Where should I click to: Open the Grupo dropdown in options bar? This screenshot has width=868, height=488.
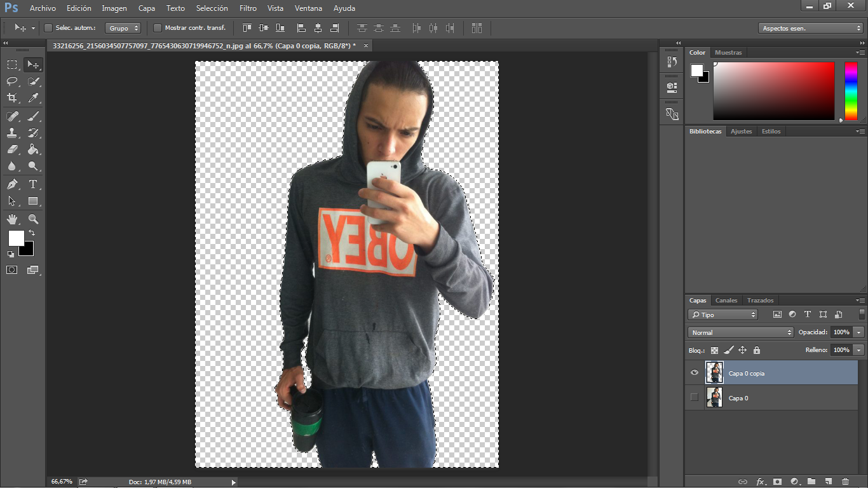[123, 28]
